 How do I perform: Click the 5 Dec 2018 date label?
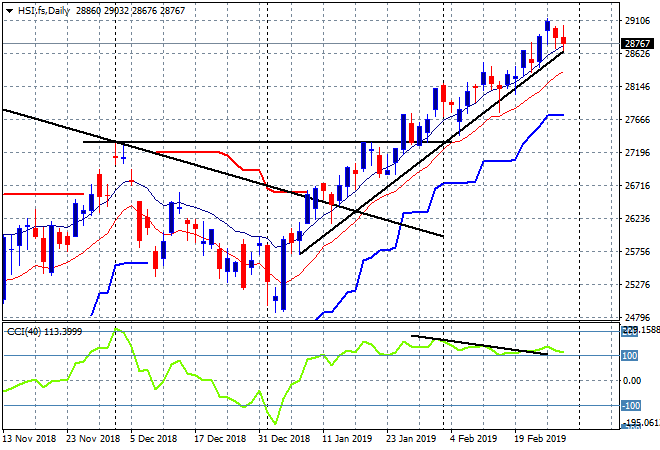(x=154, y=439)
